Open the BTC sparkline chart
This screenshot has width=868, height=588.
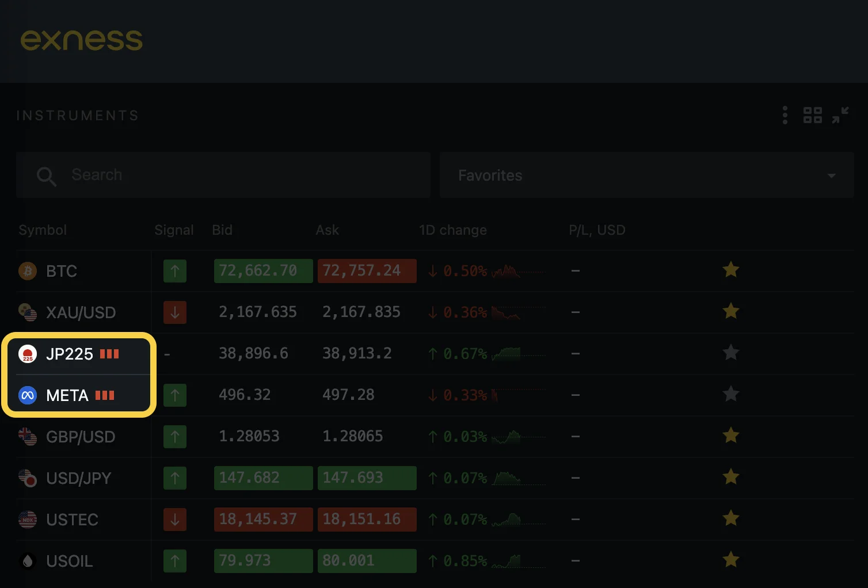(x=518, y=270)
